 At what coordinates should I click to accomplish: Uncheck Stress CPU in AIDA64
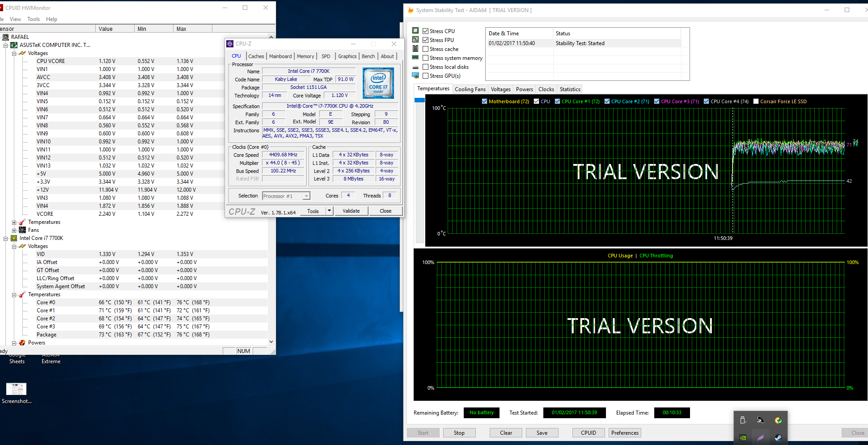[x=426, y=31]
